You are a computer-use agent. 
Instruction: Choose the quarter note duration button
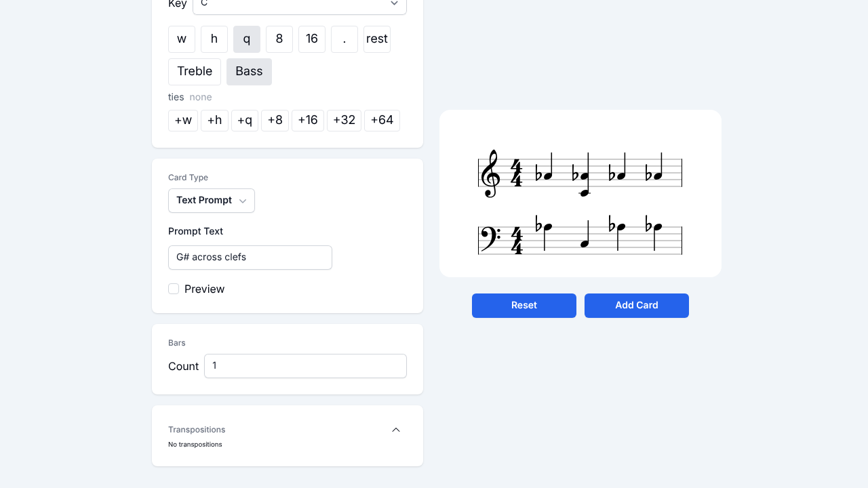pyautogui.click(x=247, y=39)
